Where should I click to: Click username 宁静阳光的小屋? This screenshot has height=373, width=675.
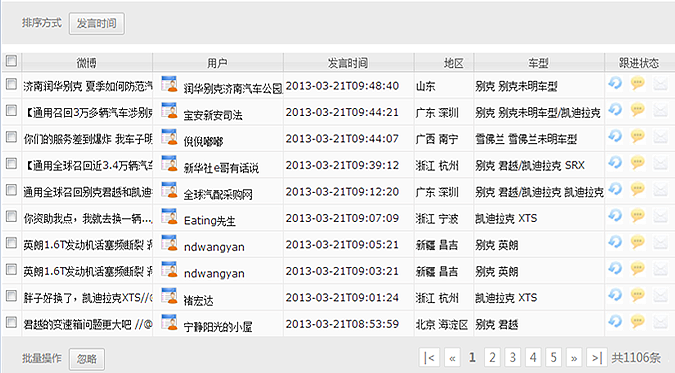[218, 327]
